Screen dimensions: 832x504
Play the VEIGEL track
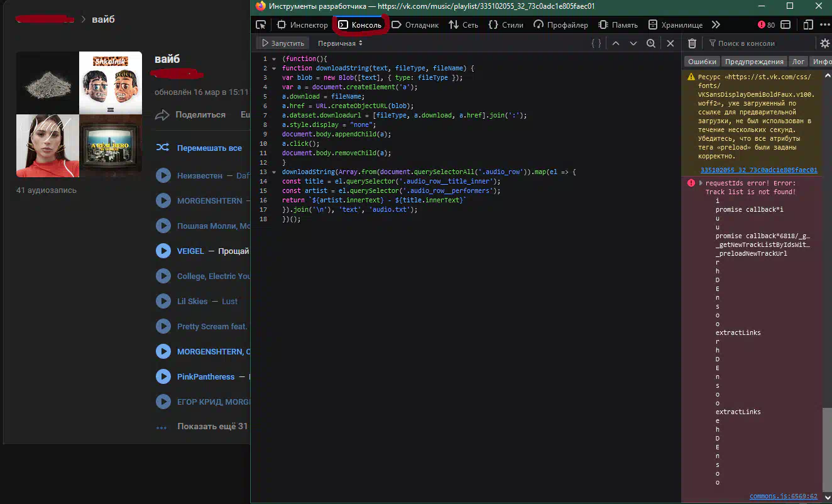[163, 251]
